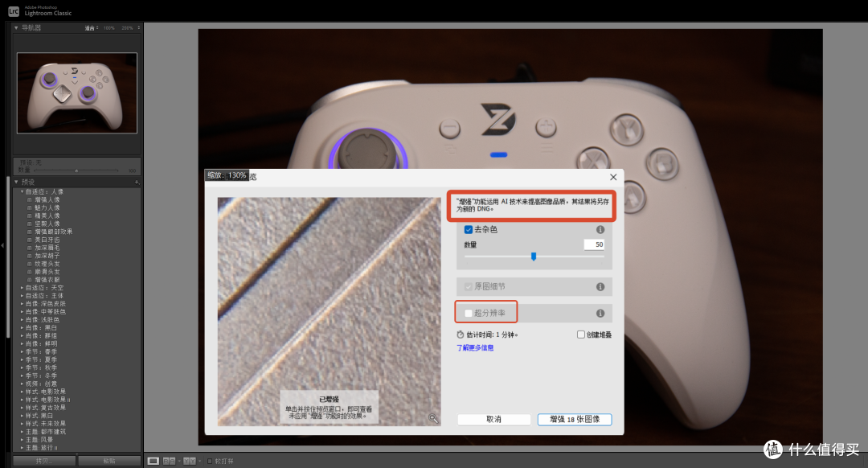Click the 取消 button
The width and height of the screenshot is (868, 468).
click(493, 419)
